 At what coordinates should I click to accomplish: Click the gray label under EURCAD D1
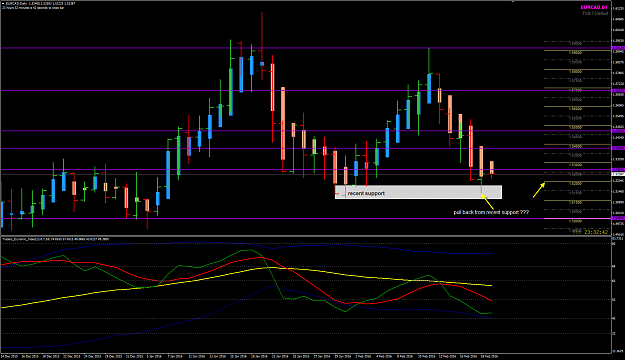[595, 13]
